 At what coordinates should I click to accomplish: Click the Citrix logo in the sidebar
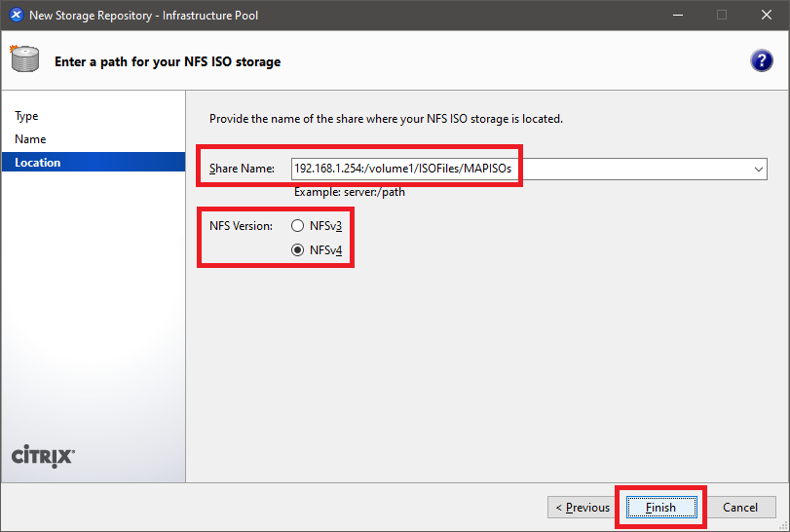click(x=42, y=456)
